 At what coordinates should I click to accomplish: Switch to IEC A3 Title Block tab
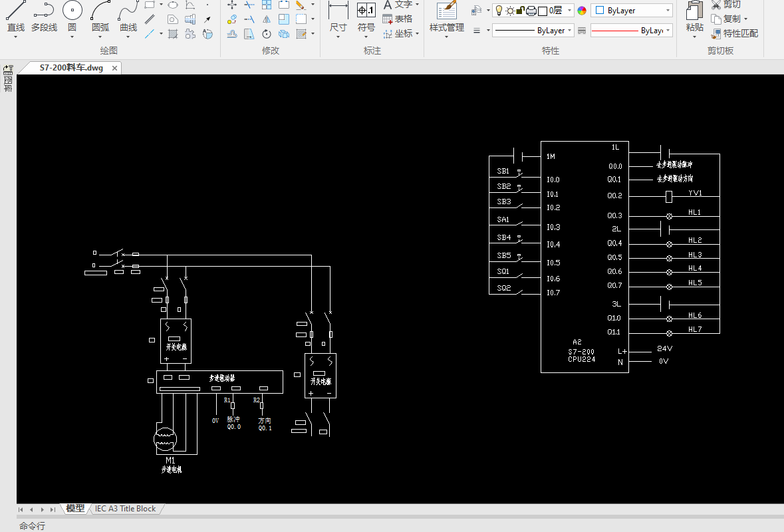pos(125,509)
